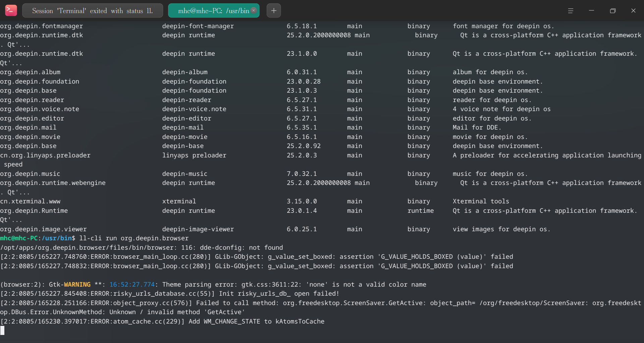Image resolution: width=644 pixels, height=343 pixels.
Task: Click deepin-voice.note name entry
Action: point(194,109)
